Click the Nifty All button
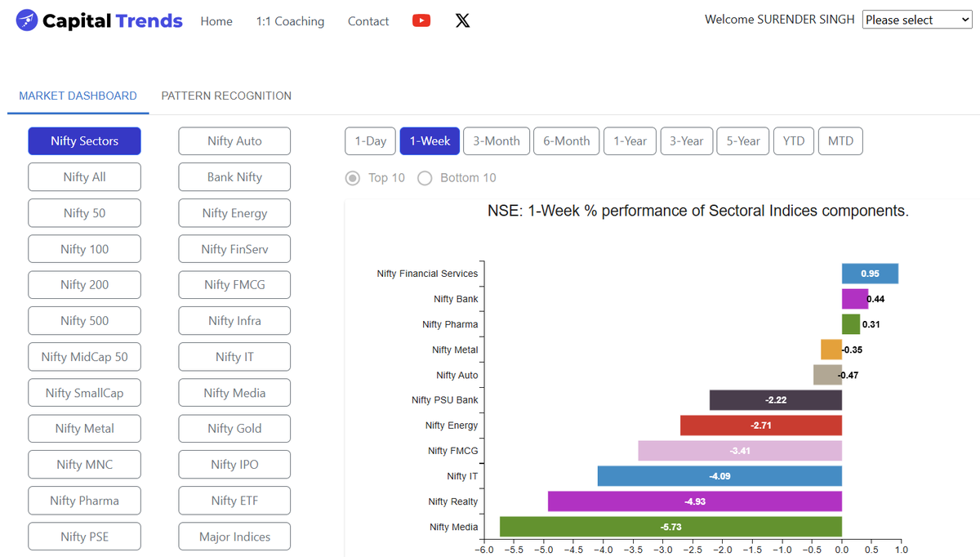Image resolution: width=980 pixels, height=557 pixels. [x=84, y=177]
